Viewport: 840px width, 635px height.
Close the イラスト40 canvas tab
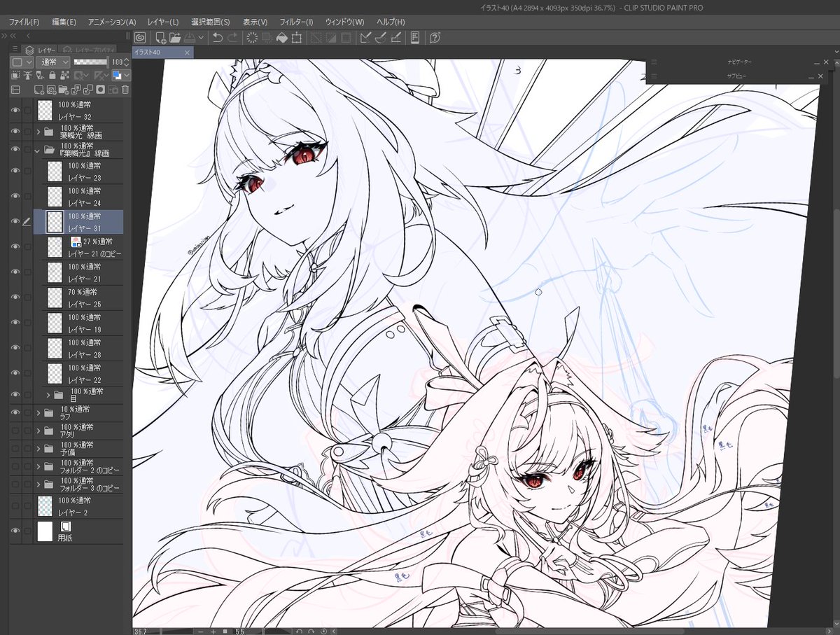[187, 53]
